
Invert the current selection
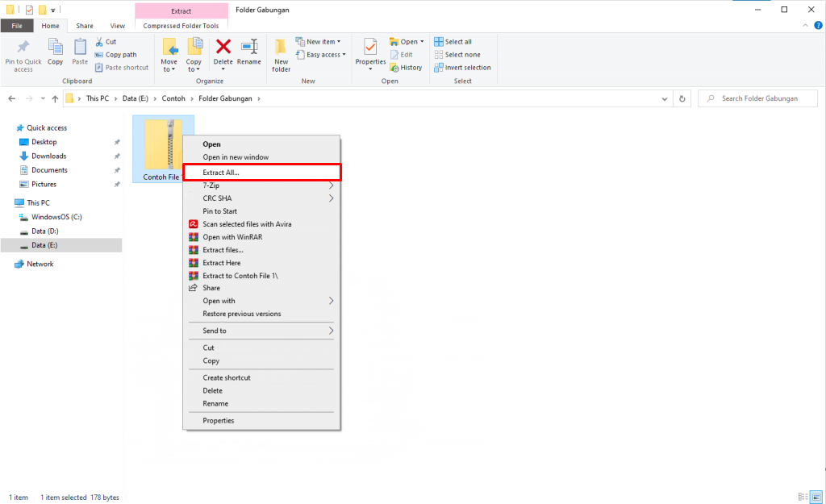pyautogui.click(x=461, y=67)
